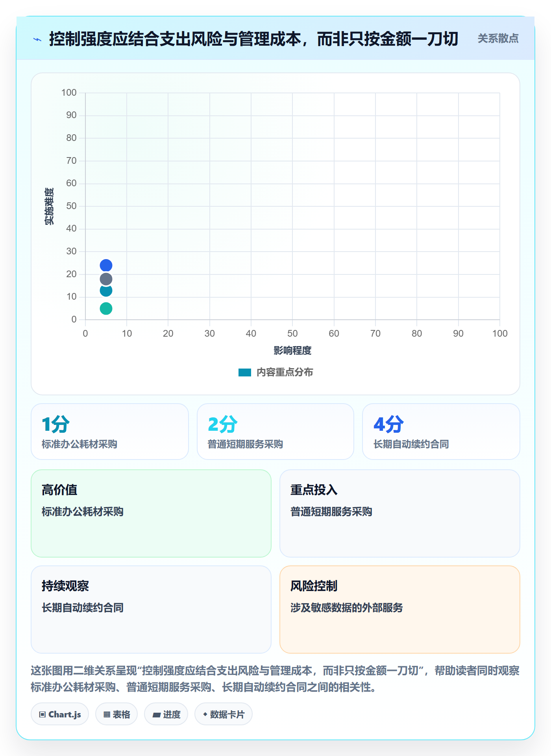Viewport: 551px width, 756px height.
Task: Click the 表格 tag chip
Action: tap(116, 714)
